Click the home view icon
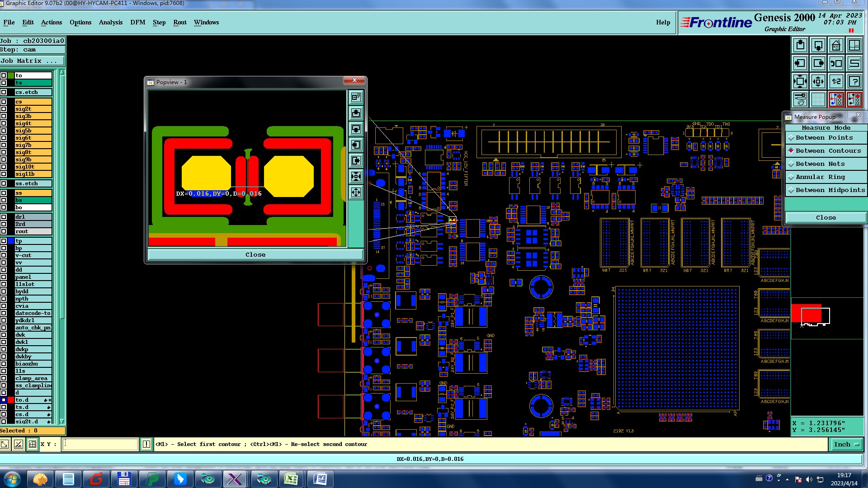 [x=836, y=46]
